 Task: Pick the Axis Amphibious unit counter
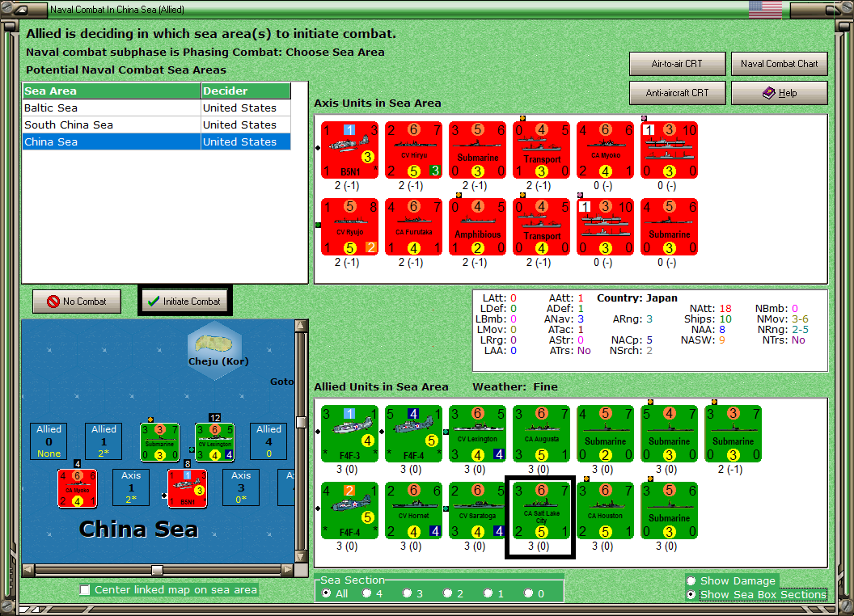[x=478, y=226]
